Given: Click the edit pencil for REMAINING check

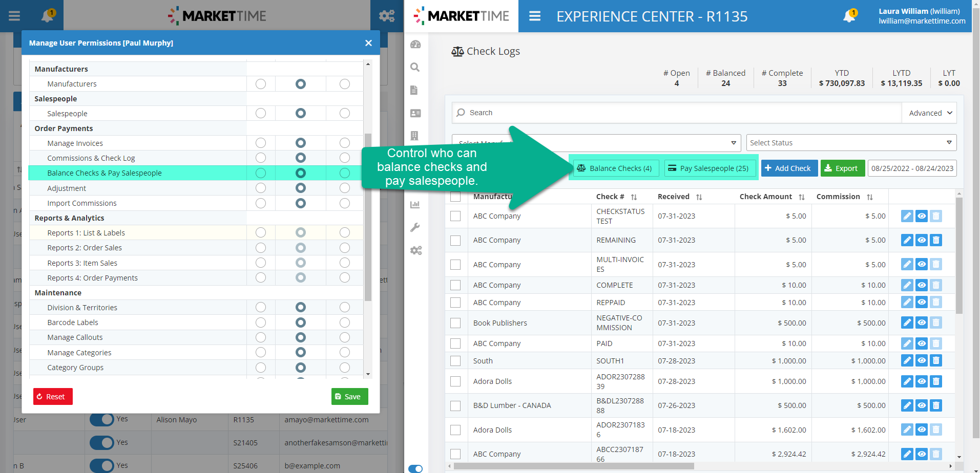Looking at the screenshot, I should pos(907,240).
